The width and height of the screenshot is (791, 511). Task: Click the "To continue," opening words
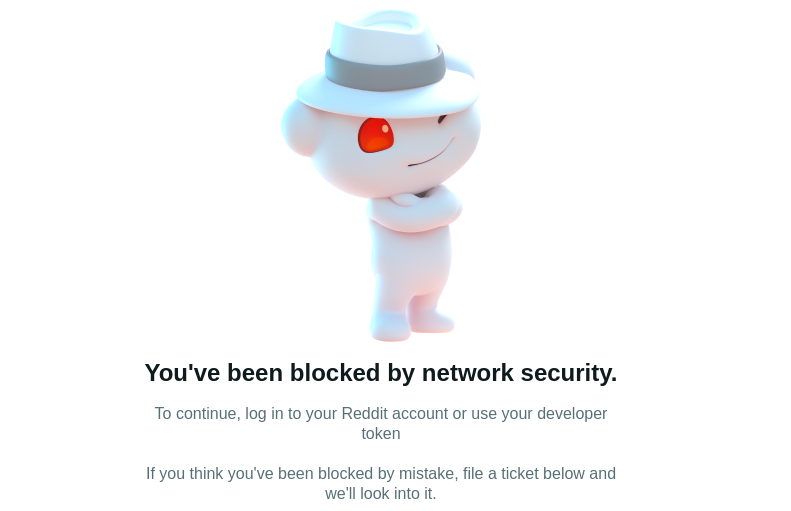point(198,414)
